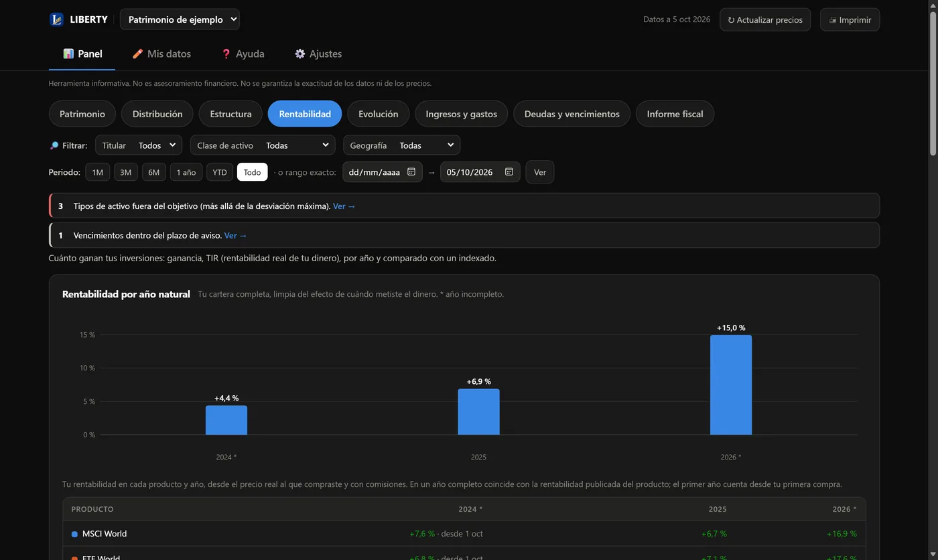The width and height of the screenshot is (938, 560).
Task: Click Actualizar precios refresh button
Action: [765, 19]
